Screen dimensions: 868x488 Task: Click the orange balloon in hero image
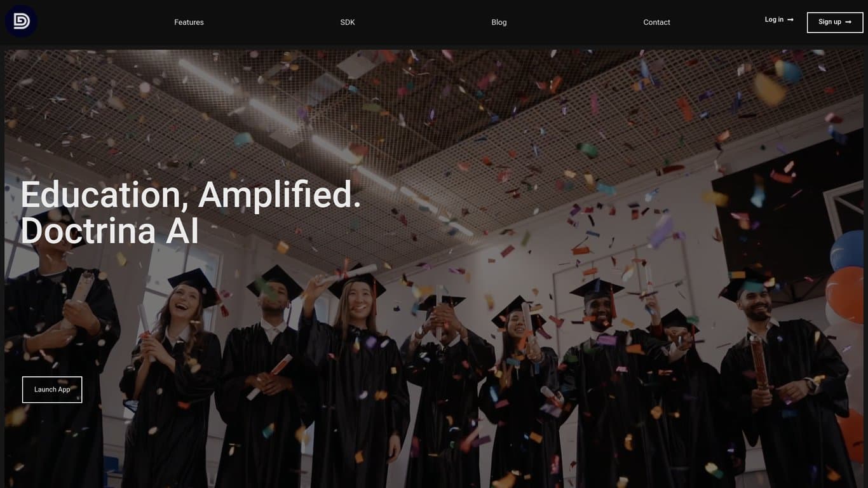(846, 295)
